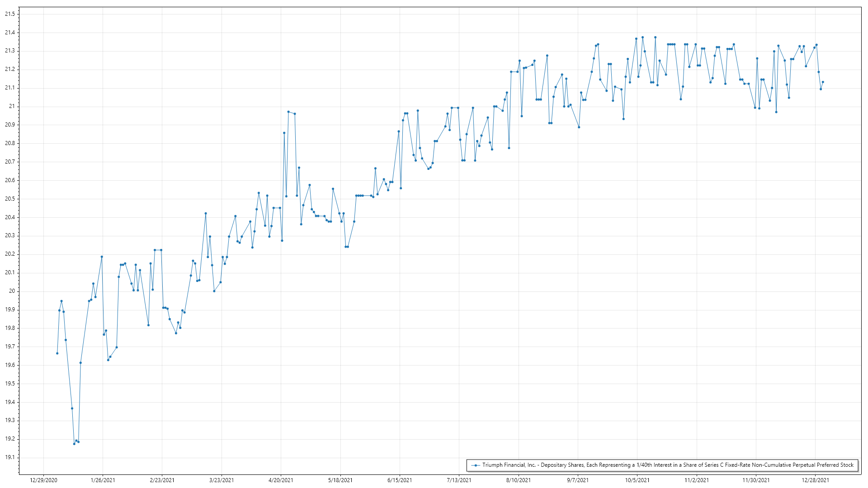The width and height of the screenshot is (868, 488).
Task: Click the 6/15/2021 x-axis date label
Action: pos(400,480)
